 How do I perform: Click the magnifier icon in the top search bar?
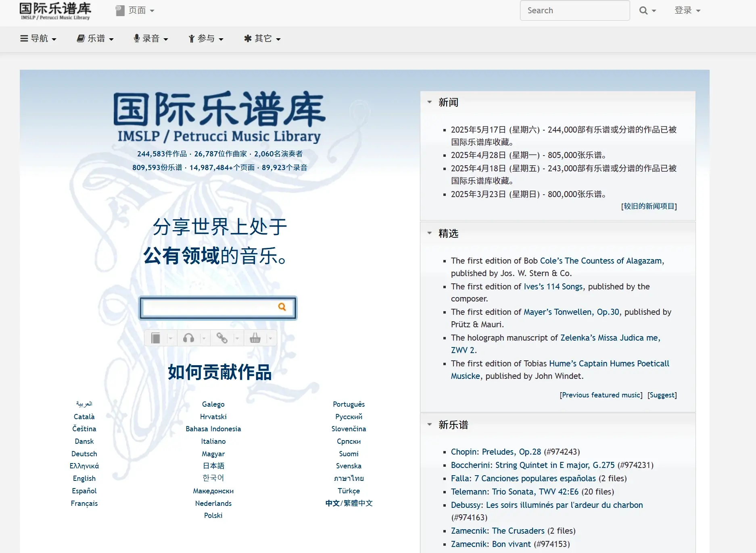coord(644,10)
